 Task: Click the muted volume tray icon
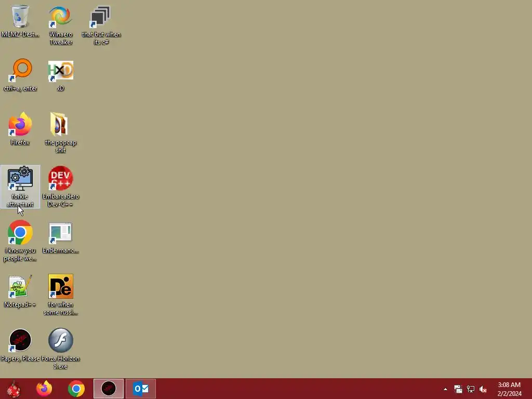(483, 389)
